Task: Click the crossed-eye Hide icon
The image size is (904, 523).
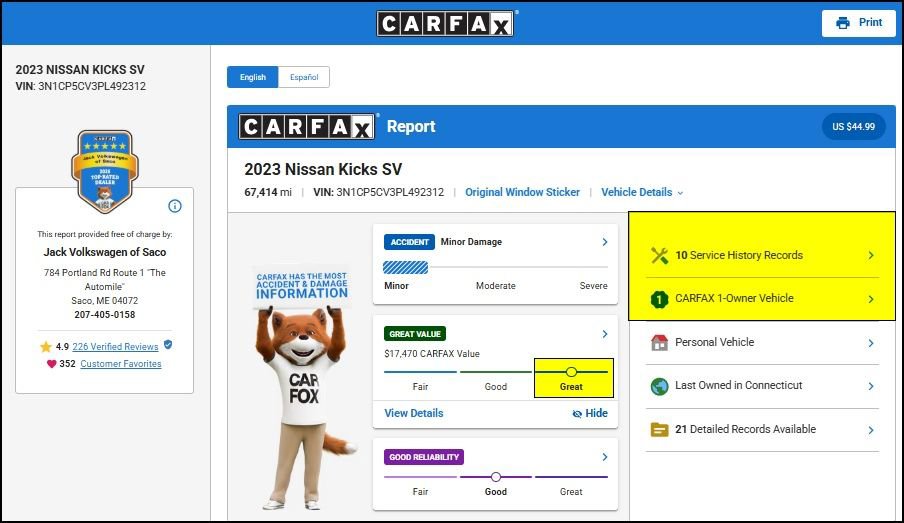Action: click(x=577, y=413)
